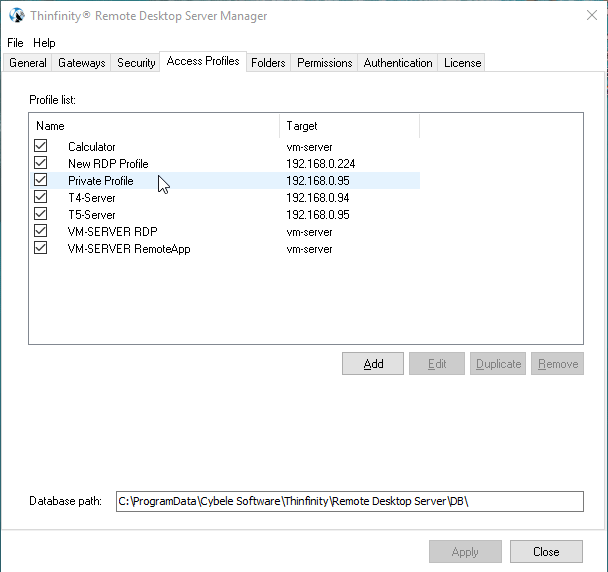
Task: Click the Apply button
Action: [465, 551]
